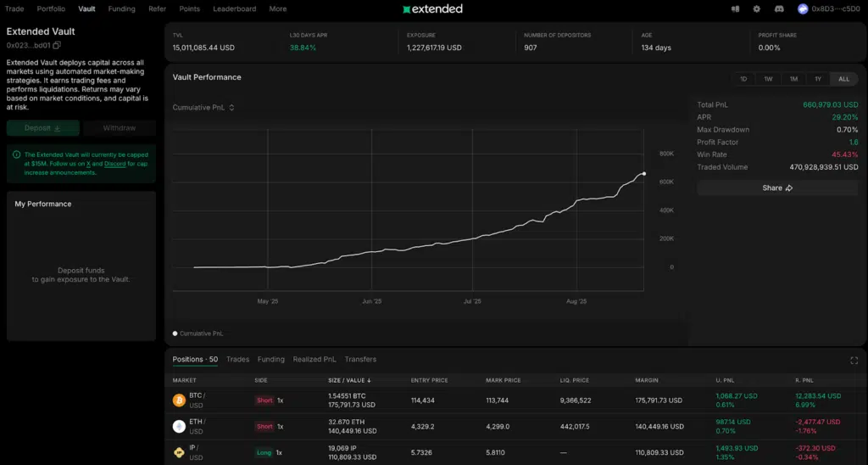Open the Cumulative PnL chart dropdown
Viewport: 868px width, 465px height.
coord(203,108)
